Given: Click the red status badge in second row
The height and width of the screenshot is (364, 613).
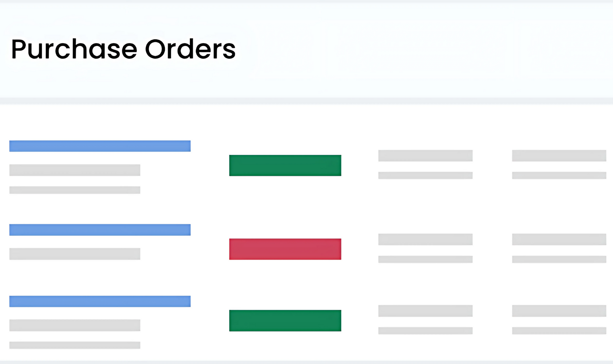Looking at the screenshot, I should pos(285,249).
